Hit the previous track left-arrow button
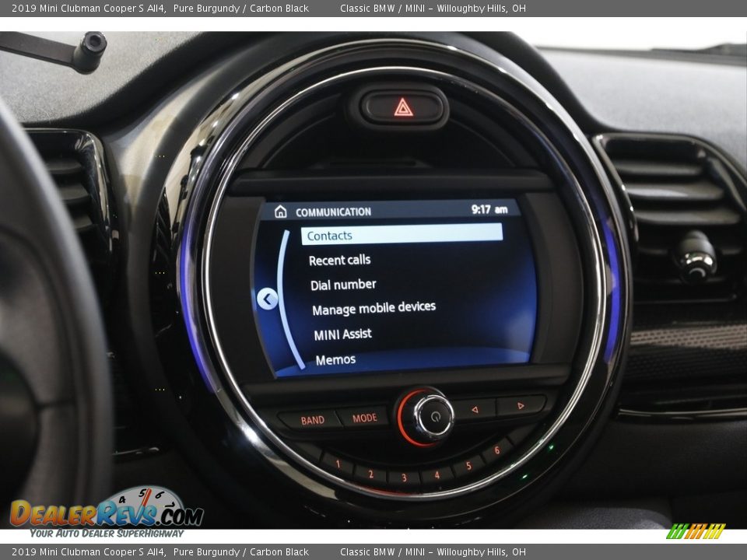The width and height of the screenshot is (747, 560). point(475,410)
